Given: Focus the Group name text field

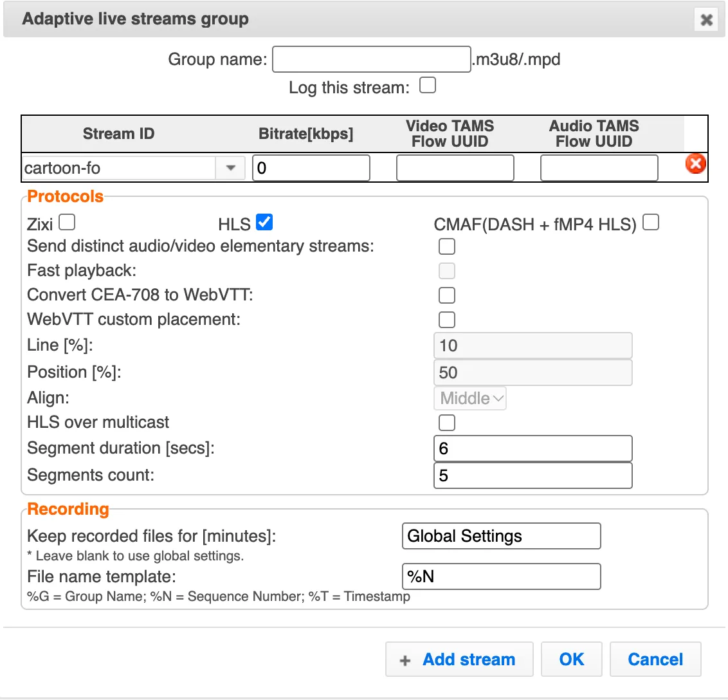Looking at the screenshot, I should 372,59.
